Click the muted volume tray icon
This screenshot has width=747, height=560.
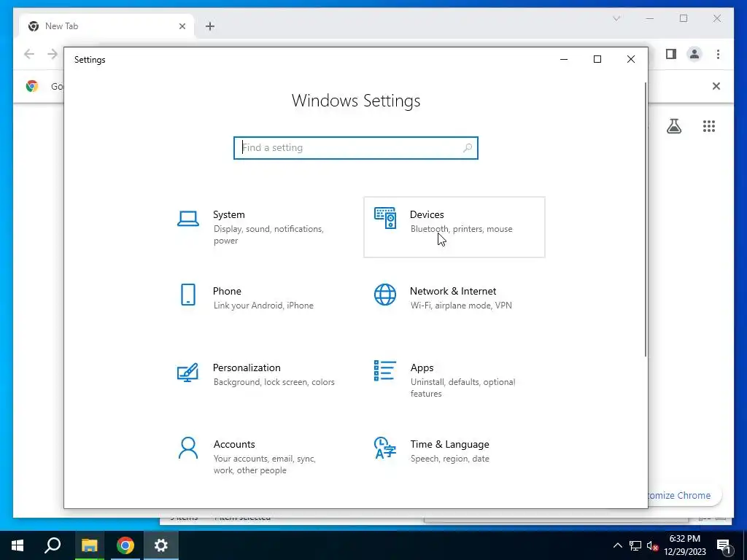point(653,545)
